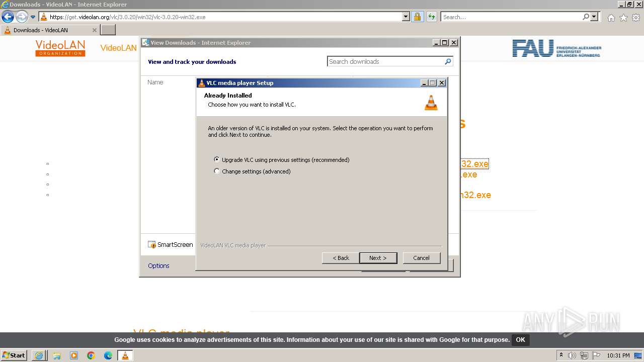Image resolution: width=644 pixels, height=362 pixels.
Task: Click the search magnifier in View Downloads
Action: click(448, 61)
